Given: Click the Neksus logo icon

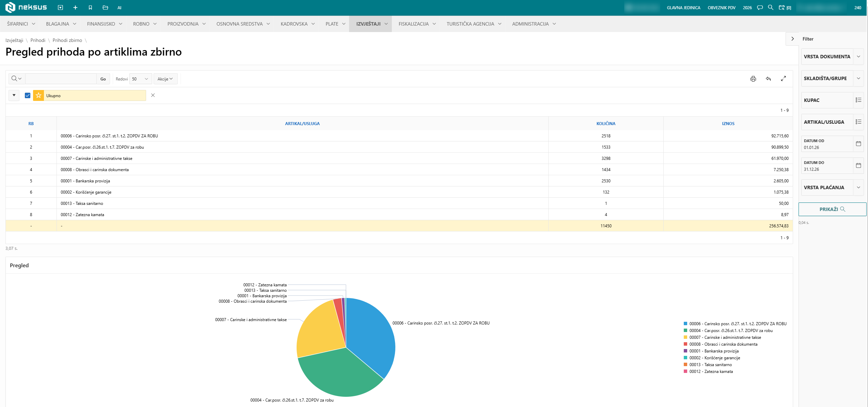Looking at the screenshot, I should 10,7.
